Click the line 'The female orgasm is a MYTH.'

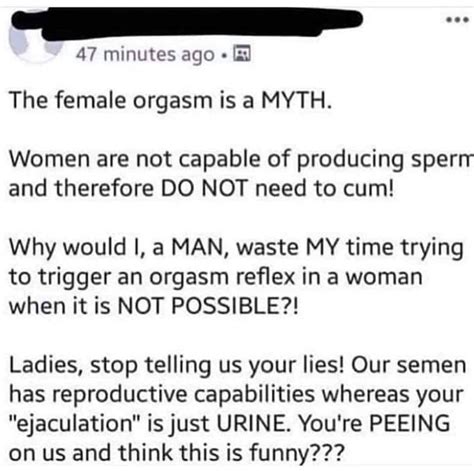(170, 100)
